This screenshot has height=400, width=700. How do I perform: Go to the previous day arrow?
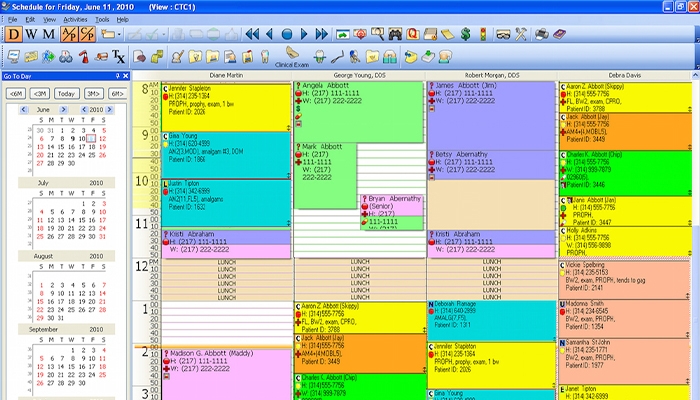coord(270,34)
